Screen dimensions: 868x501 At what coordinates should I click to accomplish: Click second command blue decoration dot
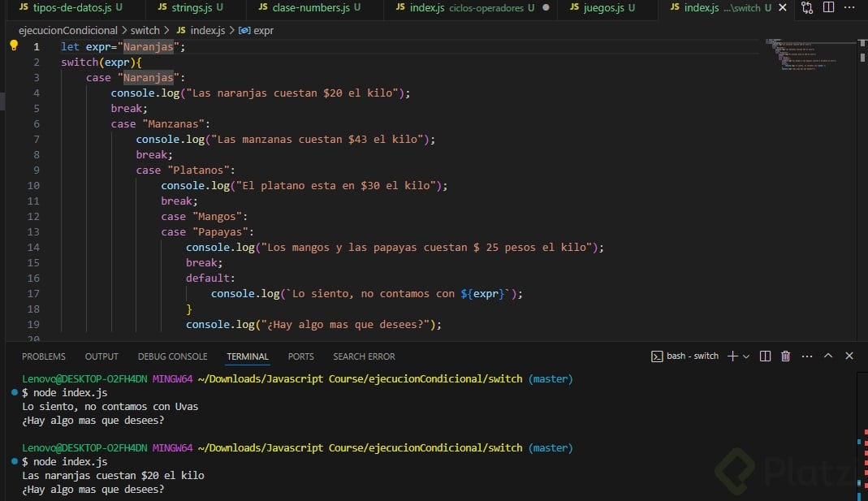[x=15, y=461]
